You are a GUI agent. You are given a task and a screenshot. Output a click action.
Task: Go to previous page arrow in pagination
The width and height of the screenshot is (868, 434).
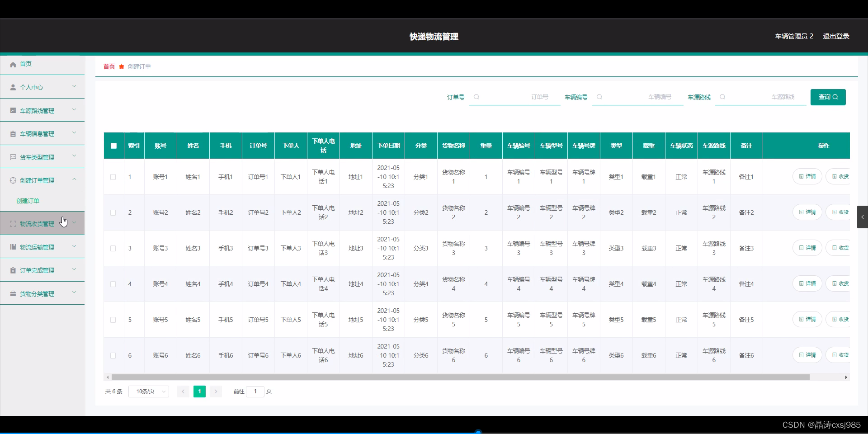point(183,392)
